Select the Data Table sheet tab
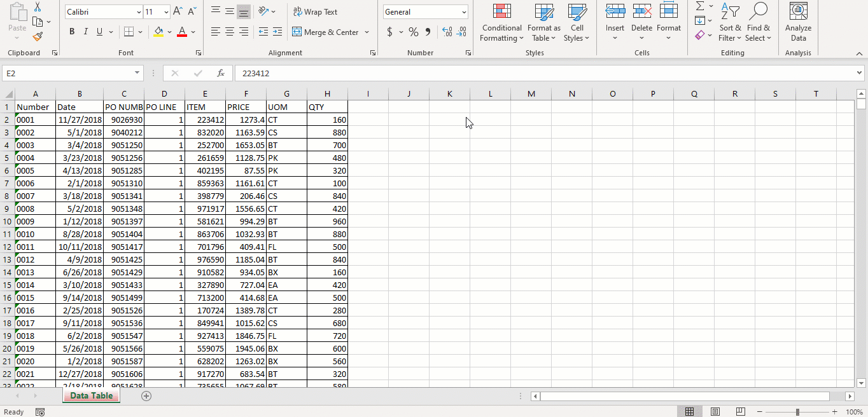This screenshot has width=868, height=417. click(90, 395)
